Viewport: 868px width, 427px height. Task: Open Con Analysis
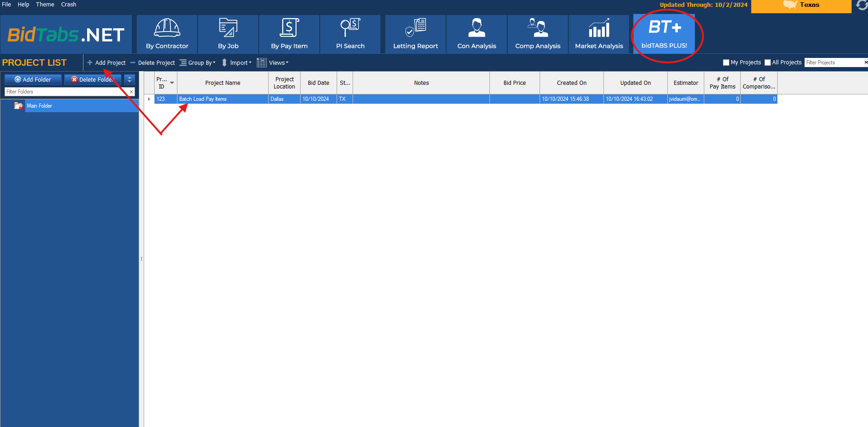[477, 34]
